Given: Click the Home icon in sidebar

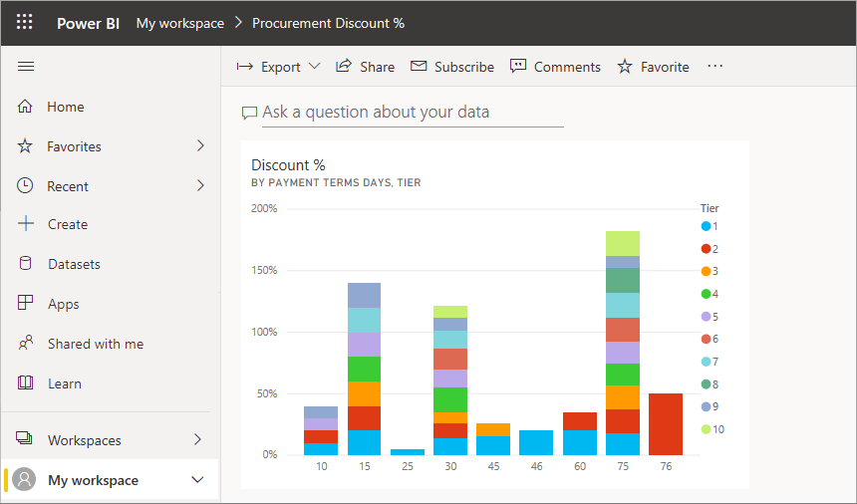Looking at the screenshot, I should (x=26, y=107).
